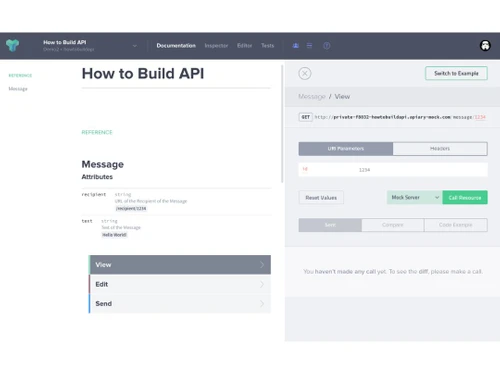Select the Sent tab
The width and height of the screenshot is (500, 375).
(x=330, y=225)
